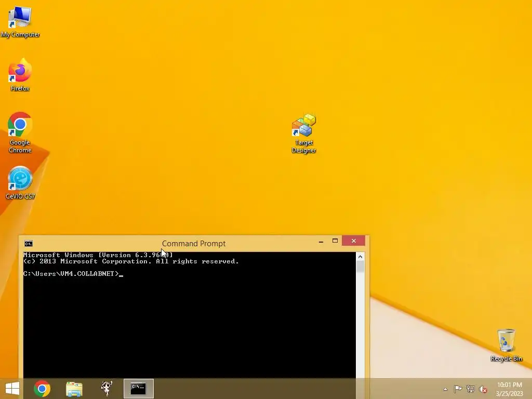This screenshot has height=399, width=532.
Task: Click the Command Prompt scrollbar up arrow
Action: point(361,257)
